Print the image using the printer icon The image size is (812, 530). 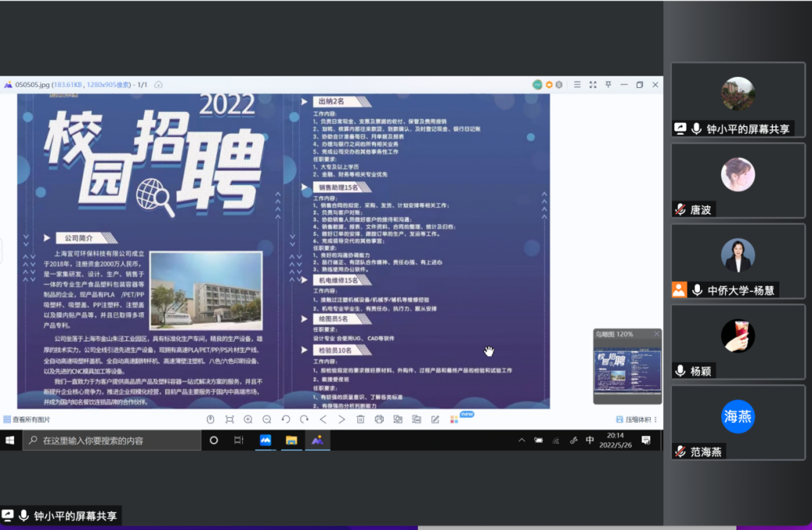coord(379,419)
